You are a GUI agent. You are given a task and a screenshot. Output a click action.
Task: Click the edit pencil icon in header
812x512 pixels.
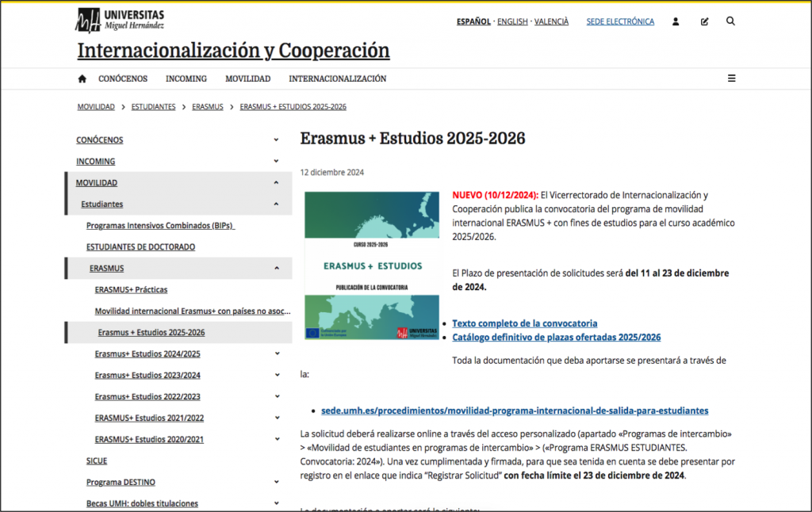click(x=704, y=21)
